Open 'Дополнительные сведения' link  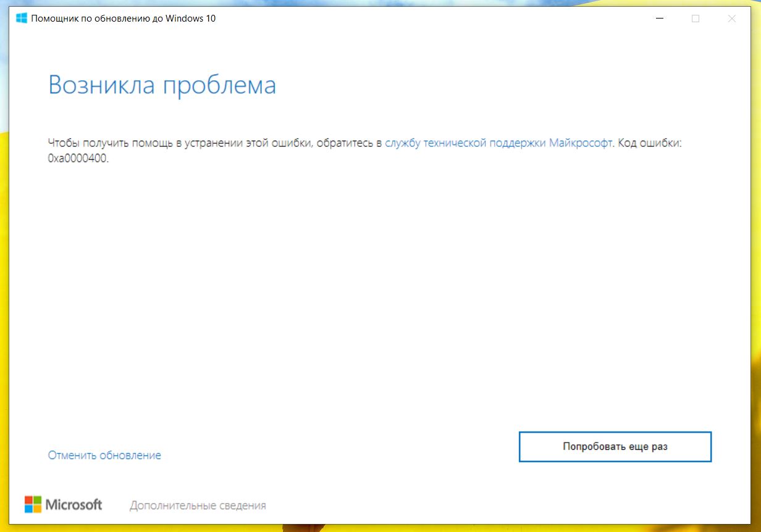coord(198,505)
